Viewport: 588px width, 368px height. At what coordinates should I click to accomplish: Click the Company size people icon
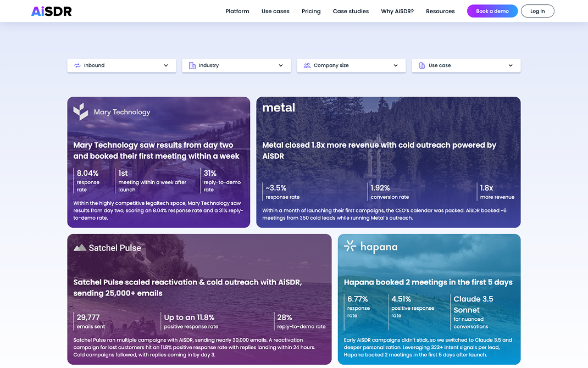[307, 65]
